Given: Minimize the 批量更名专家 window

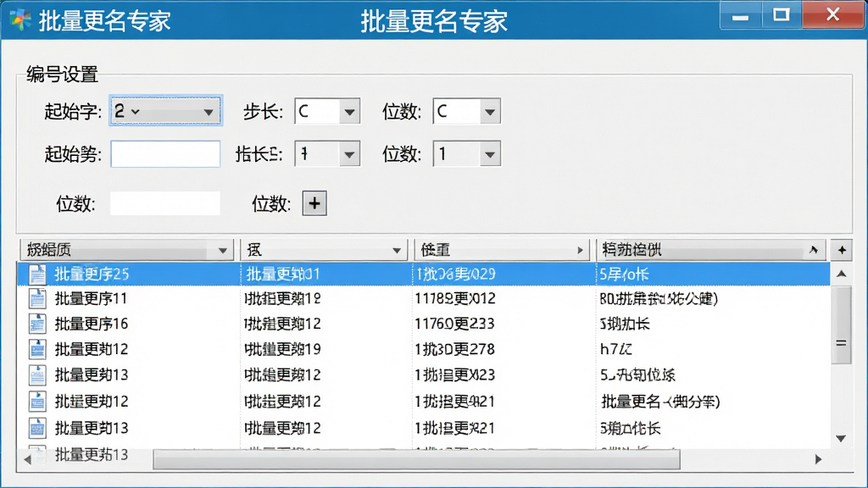Looking at the screenshot, I should [740, 15].
